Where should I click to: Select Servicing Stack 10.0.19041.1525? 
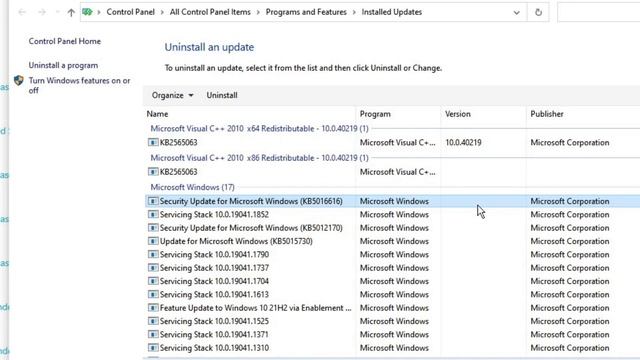tap(214, 321)
